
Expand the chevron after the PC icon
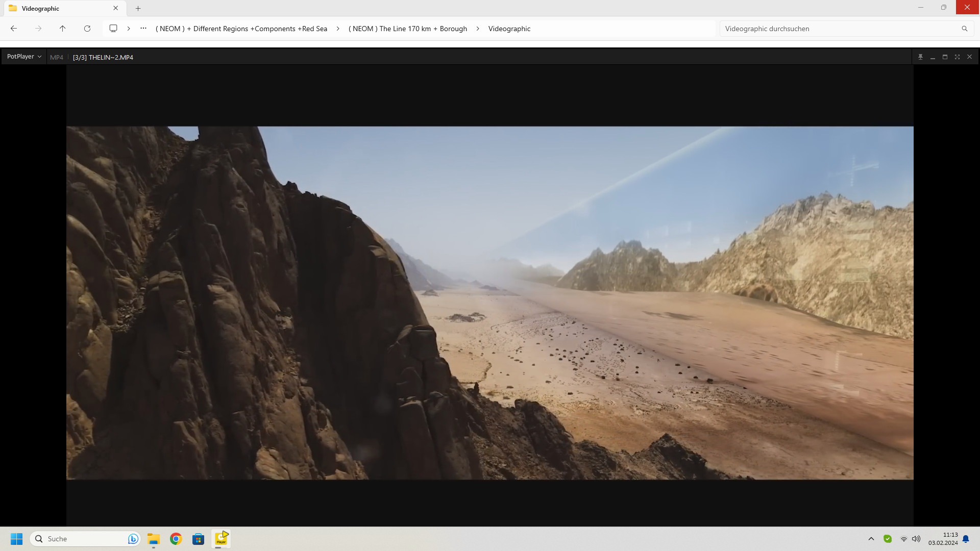tap(129, 29)
